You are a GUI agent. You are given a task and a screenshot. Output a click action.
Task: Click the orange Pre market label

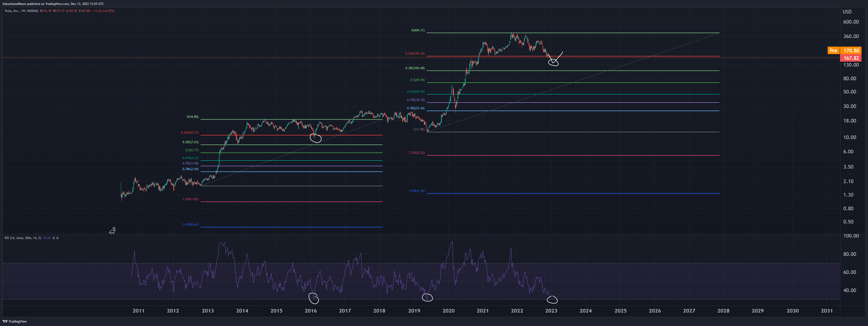tap(833, 50)
